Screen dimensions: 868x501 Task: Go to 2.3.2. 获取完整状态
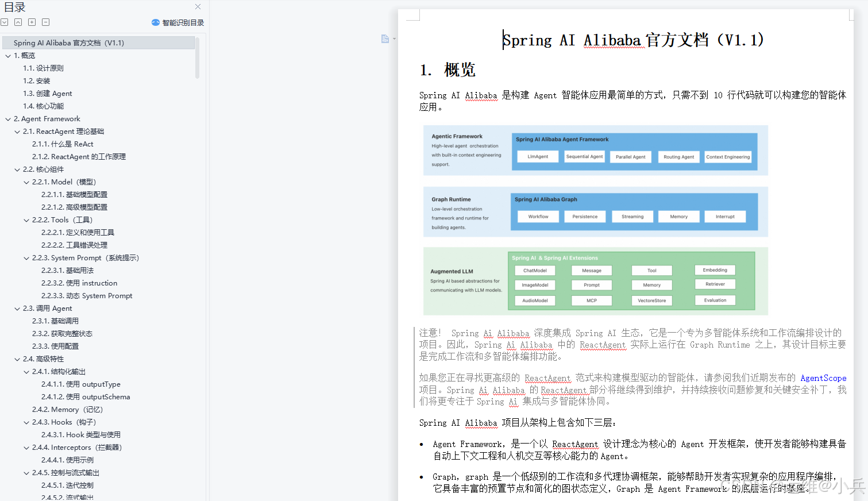tap(62, 334)
